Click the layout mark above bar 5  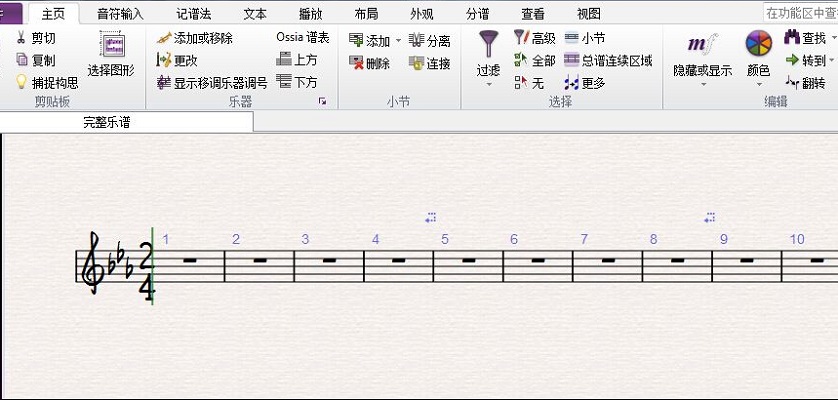[431, 218]
